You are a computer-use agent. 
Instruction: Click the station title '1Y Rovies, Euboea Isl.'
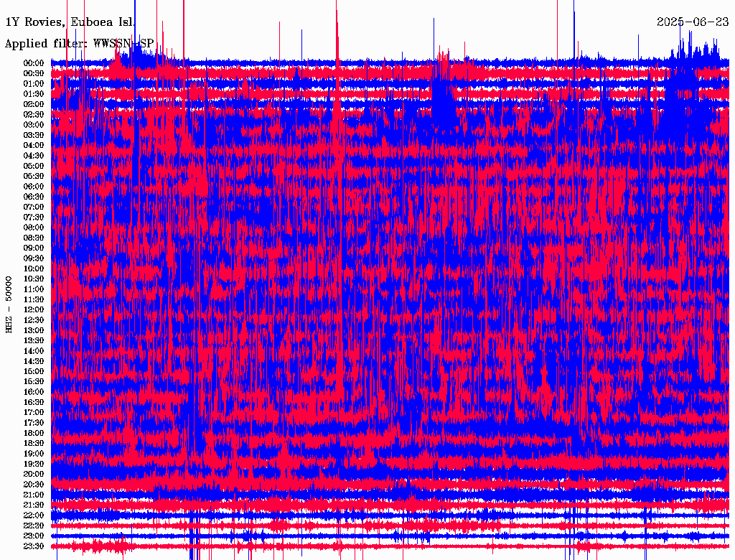(x=70, y=22)
